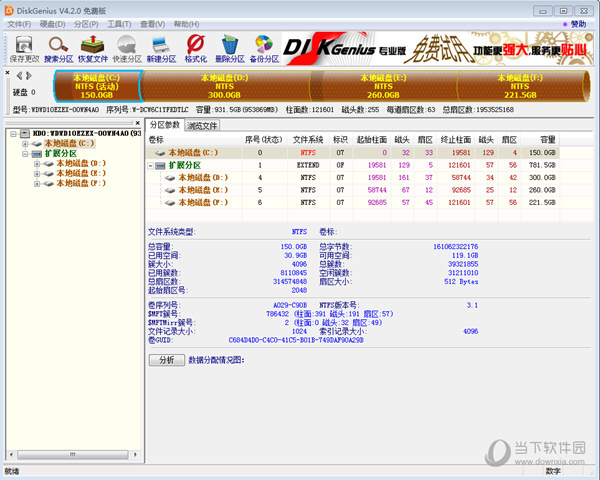Click tree panel scrollbar right arrow
Image resolution: width=600 pixels, height=480 pixels.
tap(135, 455)
